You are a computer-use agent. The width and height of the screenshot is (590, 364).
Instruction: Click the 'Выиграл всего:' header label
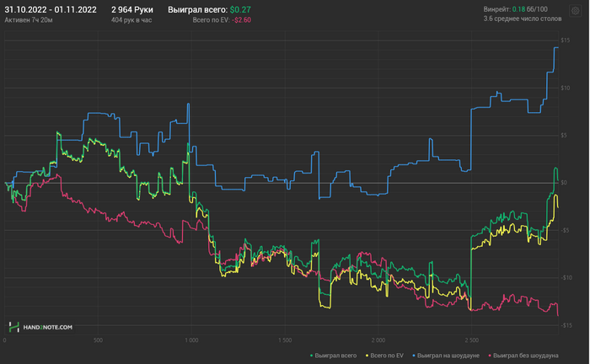(x=197, y=10)
